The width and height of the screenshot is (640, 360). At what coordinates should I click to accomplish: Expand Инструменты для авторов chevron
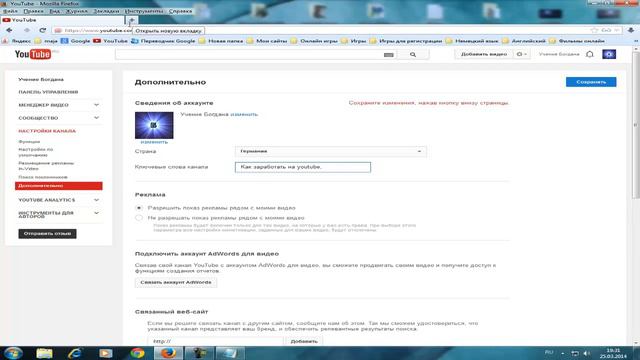(96, 213)
